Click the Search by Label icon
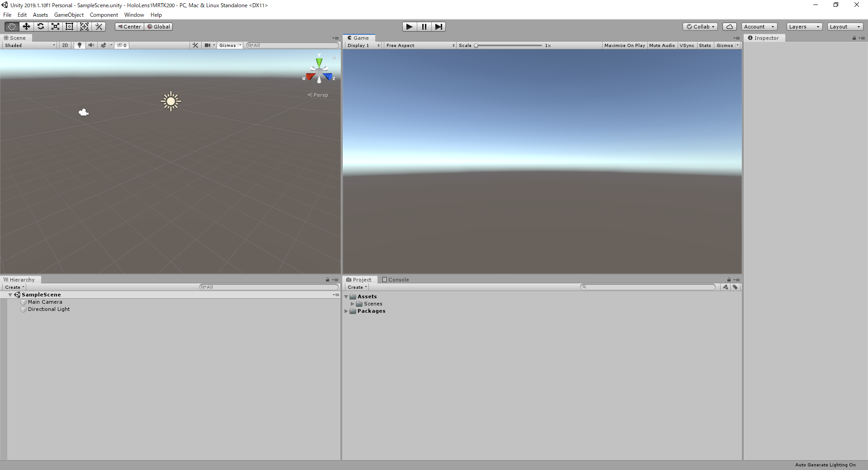Image resolution: width=868 pixels, height=470 pixels. point(736,287)
